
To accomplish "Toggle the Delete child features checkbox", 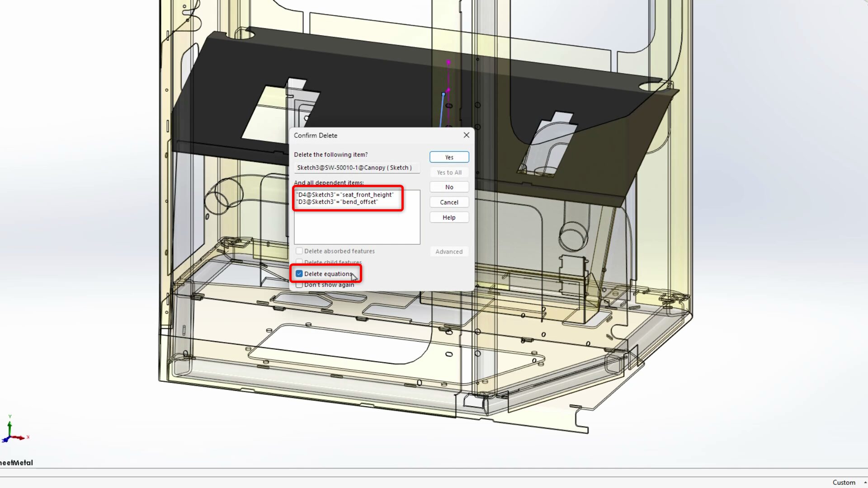I will click(299, 262).
